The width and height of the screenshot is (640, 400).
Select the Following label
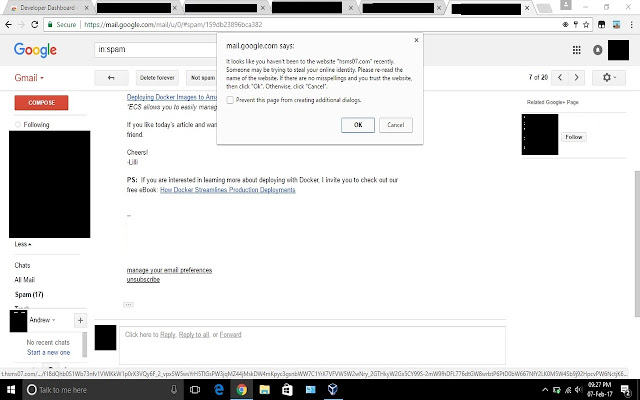pos(36,124)
